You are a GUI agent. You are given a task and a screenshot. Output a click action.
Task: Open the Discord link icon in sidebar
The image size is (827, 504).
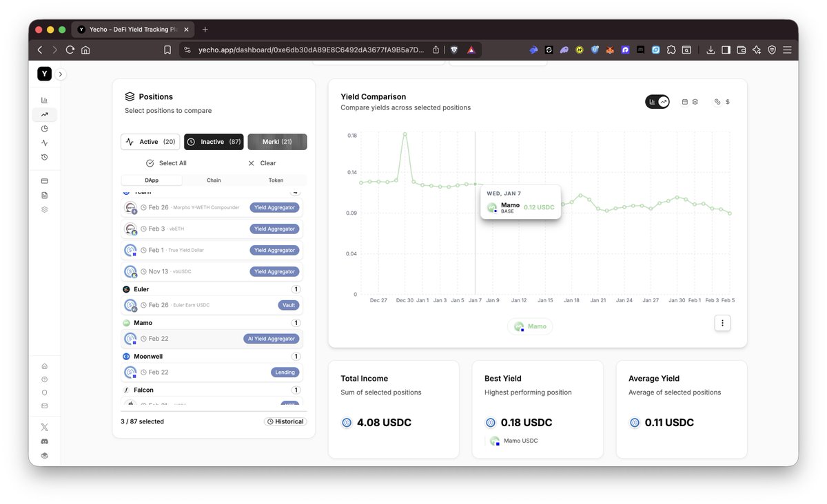coord(44,441)
